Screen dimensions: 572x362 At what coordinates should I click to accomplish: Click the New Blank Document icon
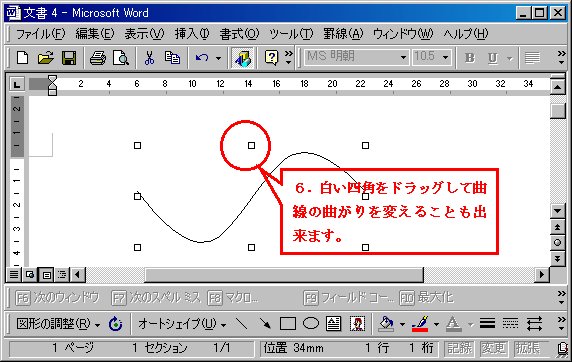click(23, 58)
